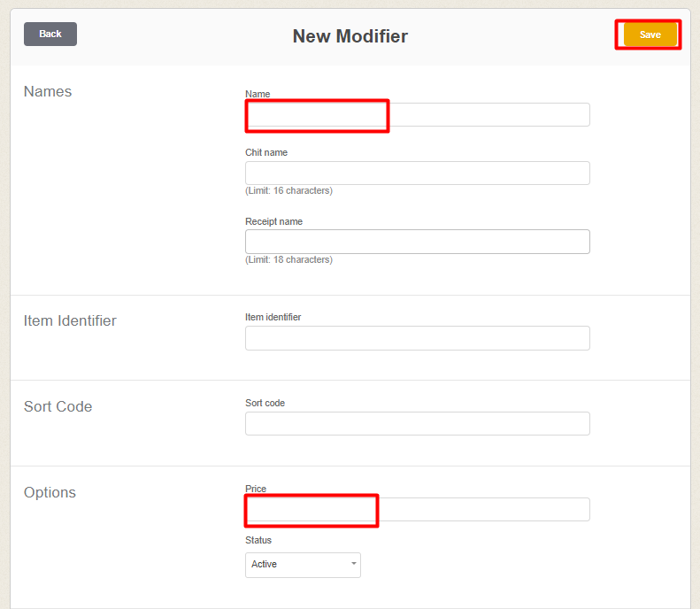Click the Receipt name field label
700x609 pixels.
click(273, 221)
